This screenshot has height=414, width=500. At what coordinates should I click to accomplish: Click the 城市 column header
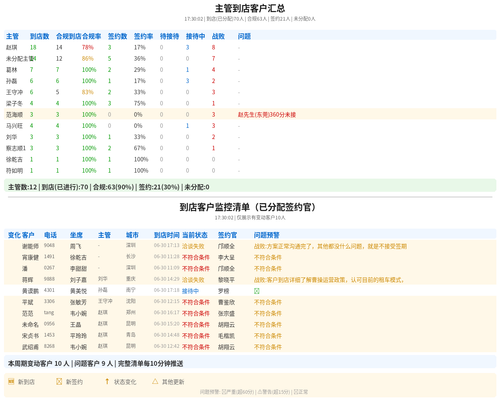(x=132, y=235)
